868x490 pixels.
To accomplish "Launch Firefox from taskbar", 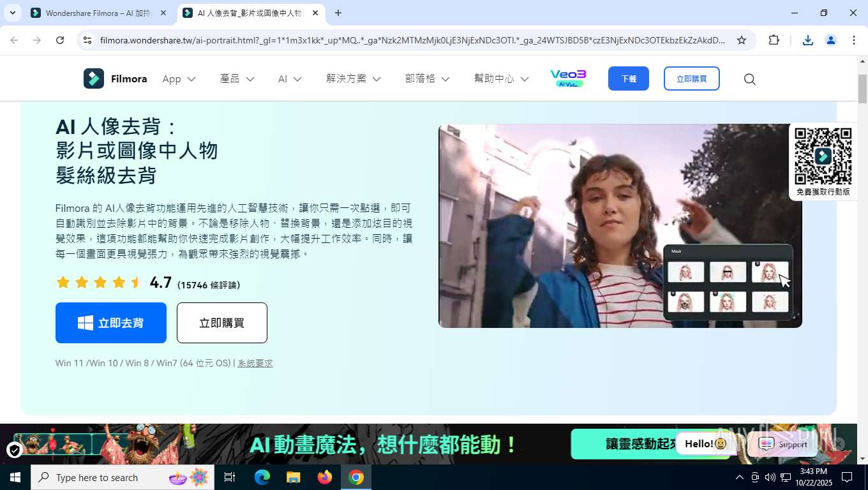I will tap(325, 477).
